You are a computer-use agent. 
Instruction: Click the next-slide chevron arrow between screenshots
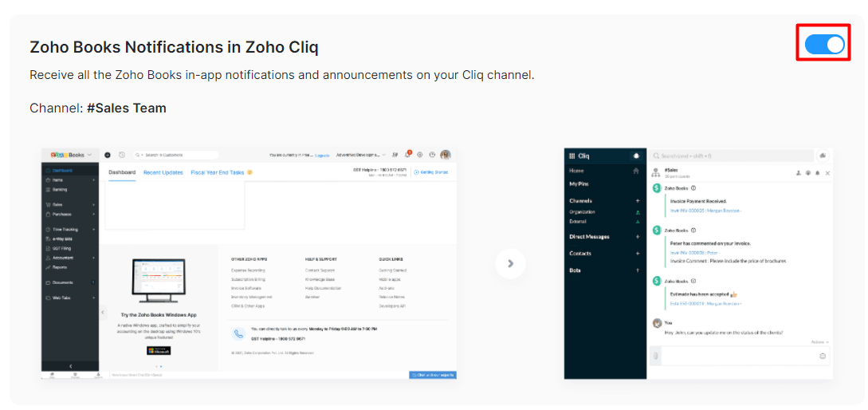(x=511, y=264)
